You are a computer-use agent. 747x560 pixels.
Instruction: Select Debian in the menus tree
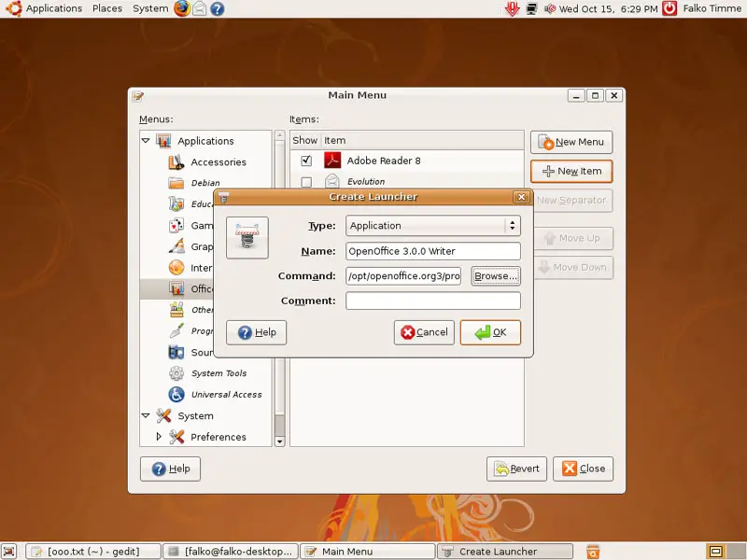point(205,183)
